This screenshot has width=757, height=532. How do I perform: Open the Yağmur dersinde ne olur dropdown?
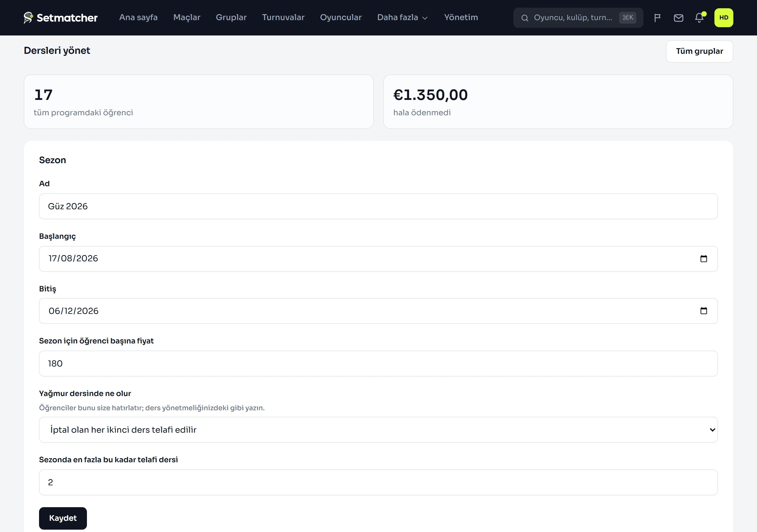378,430
